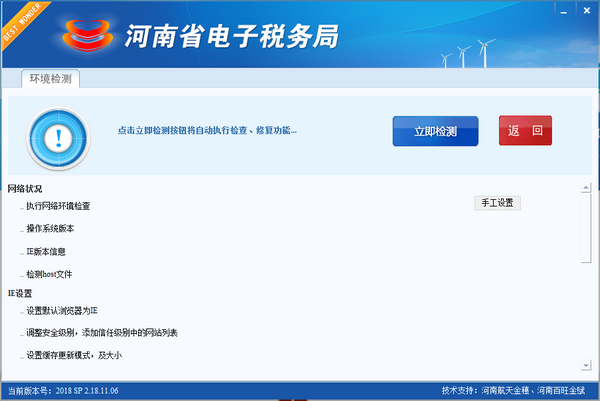600x401 pixels.
Task: Click the scroll down arrow in list
Action: coord(586,366)
